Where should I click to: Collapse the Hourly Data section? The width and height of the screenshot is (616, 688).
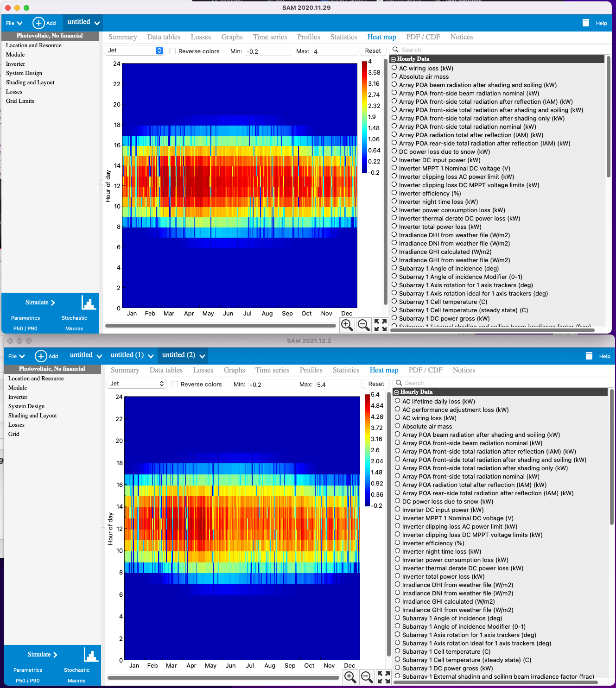(x=394, y=59)
